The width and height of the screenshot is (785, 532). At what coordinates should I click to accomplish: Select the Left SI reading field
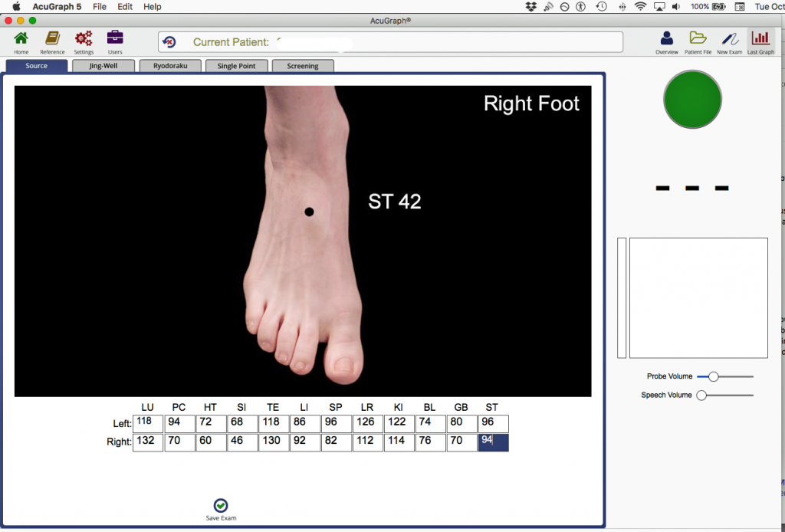click(242, 423)
